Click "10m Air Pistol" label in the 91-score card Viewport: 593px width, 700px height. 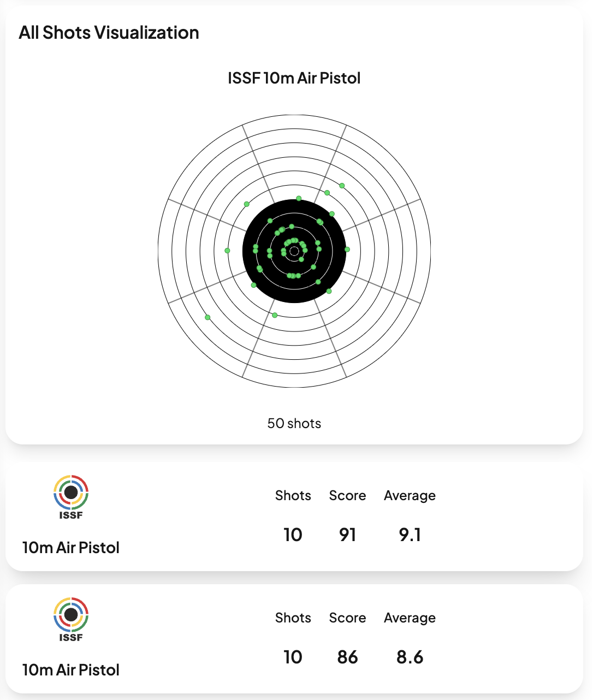tap(71, 548)
